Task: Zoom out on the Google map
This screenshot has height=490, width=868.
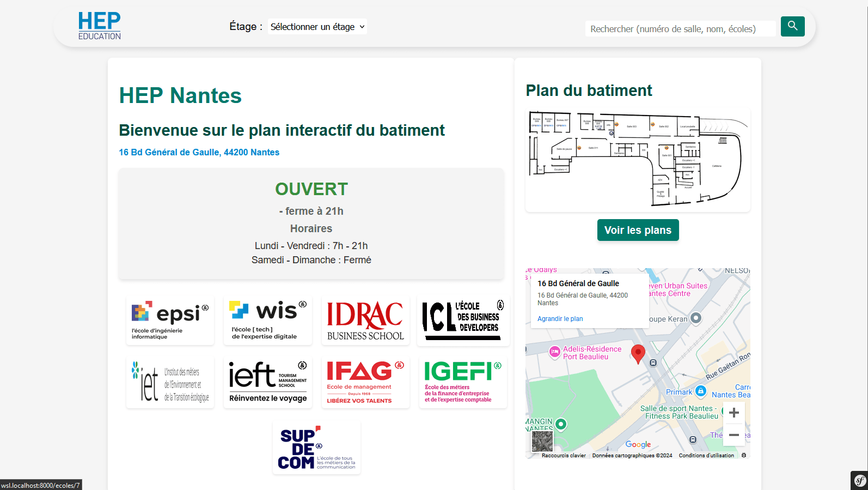Action: coord(733,435)
